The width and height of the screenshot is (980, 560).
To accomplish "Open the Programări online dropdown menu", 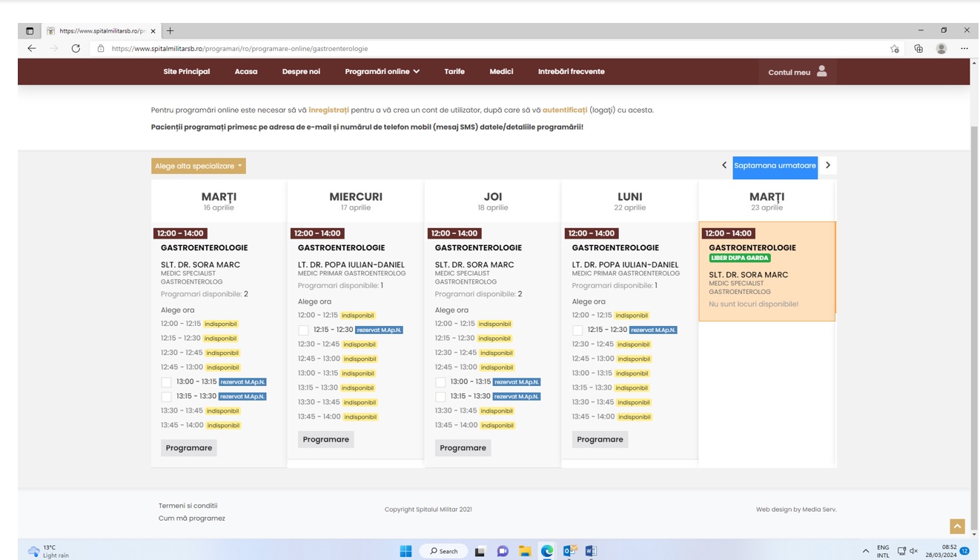I will pyautogui.click(x=382, y=72).
